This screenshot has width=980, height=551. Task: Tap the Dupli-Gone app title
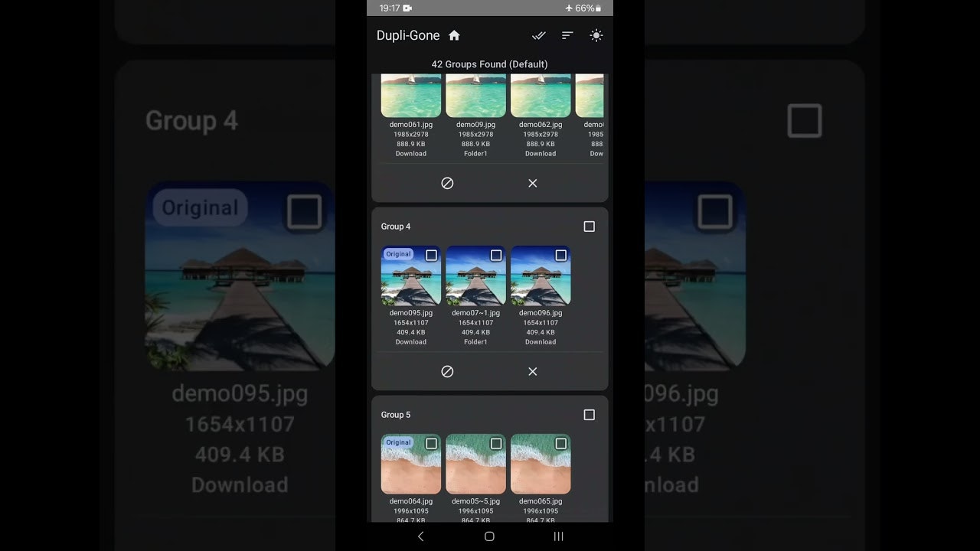point(407,35)
